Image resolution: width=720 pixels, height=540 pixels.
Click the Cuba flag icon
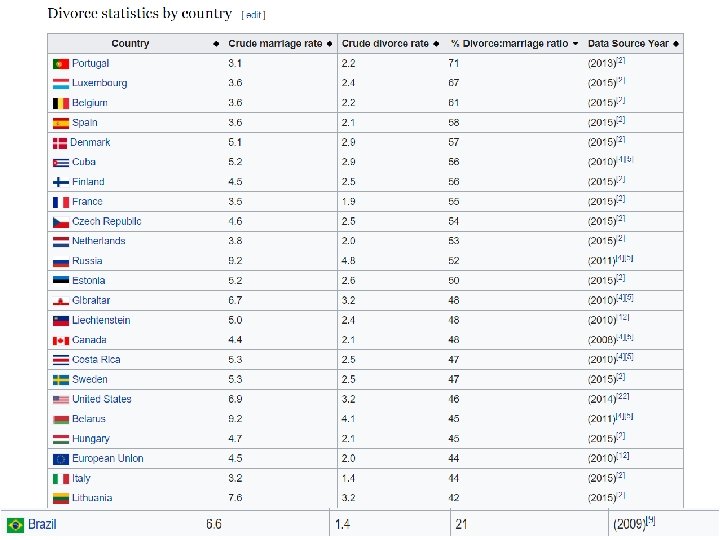(x=60, y=162)
